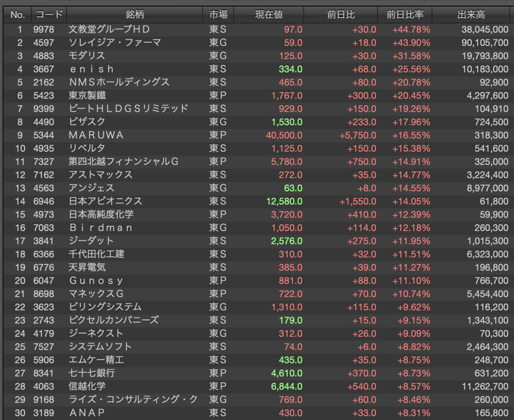Click エムケー精工 stock name
This screenshot has height=420, width=514.
pos(96,360)
